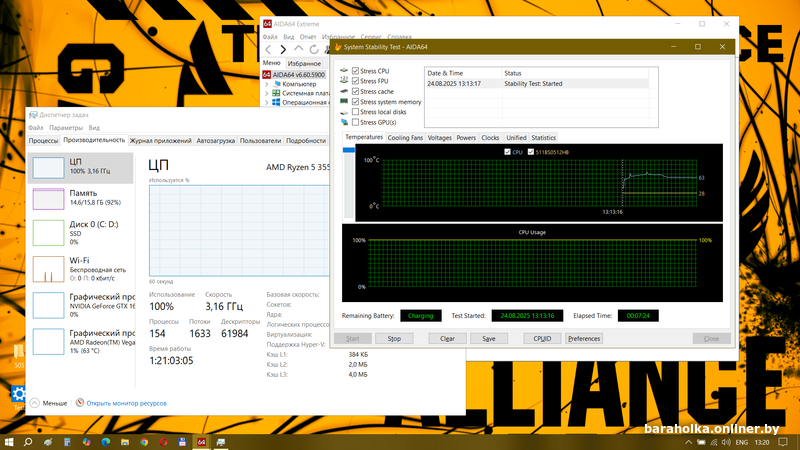Enable Stress local disks checkbox

356,112
